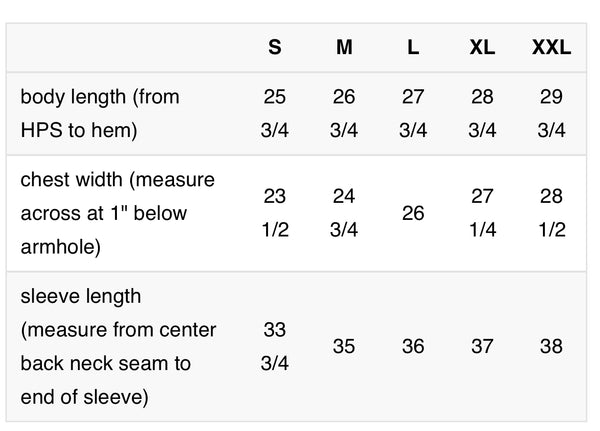Select sleeve length value 38 for size XXL
The width and height of the screenshot is (600, 431).
551,347
